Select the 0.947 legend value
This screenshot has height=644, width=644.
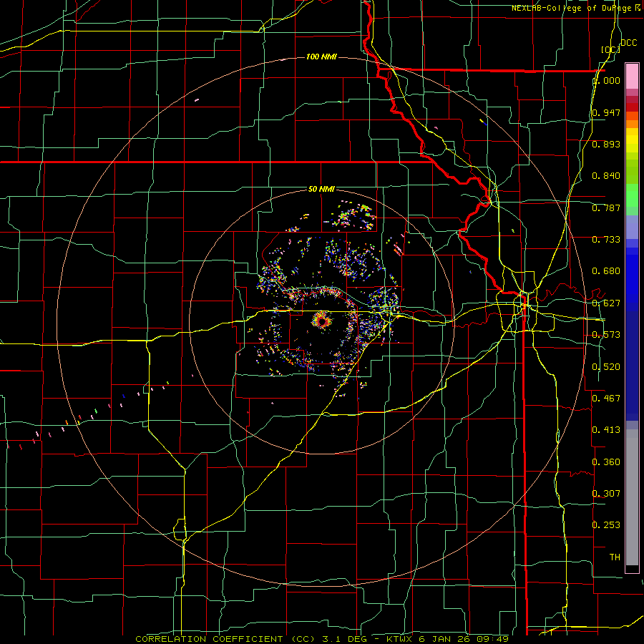(606, 112)
